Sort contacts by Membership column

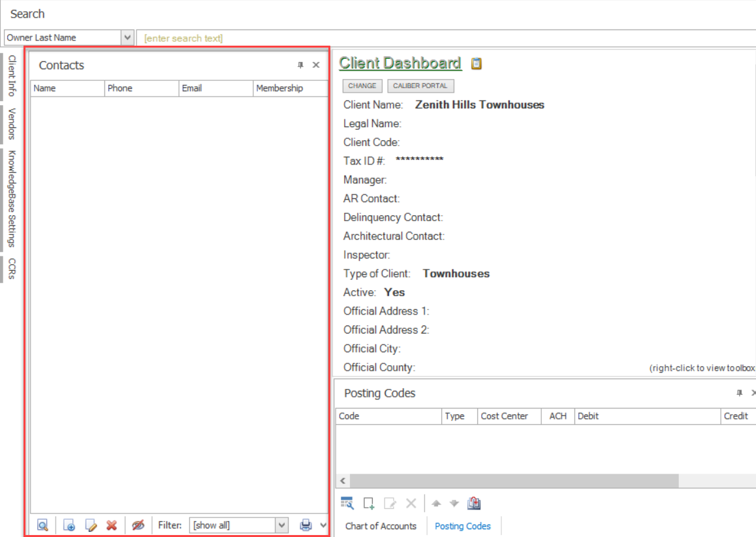tap(291, 88)
